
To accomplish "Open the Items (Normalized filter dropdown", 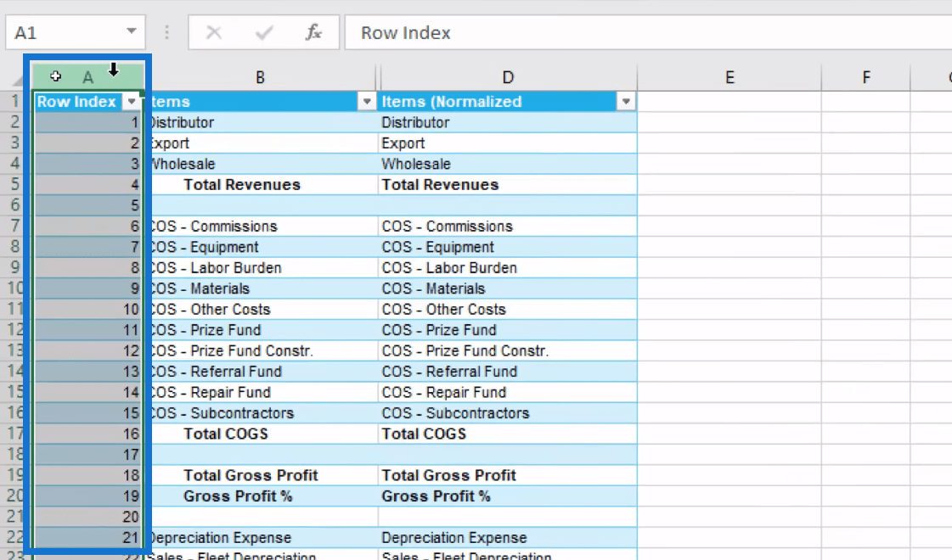I will click(626, 101).
